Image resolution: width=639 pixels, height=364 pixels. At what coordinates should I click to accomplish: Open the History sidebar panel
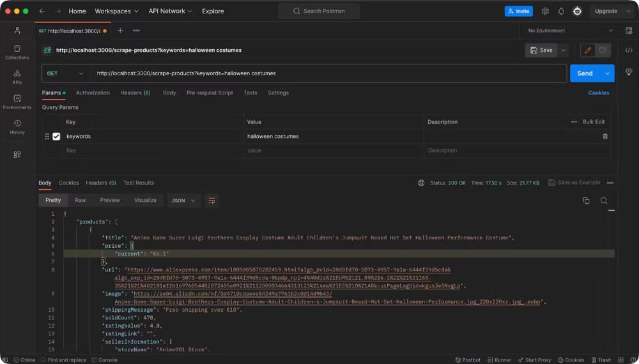coord(17,126)
